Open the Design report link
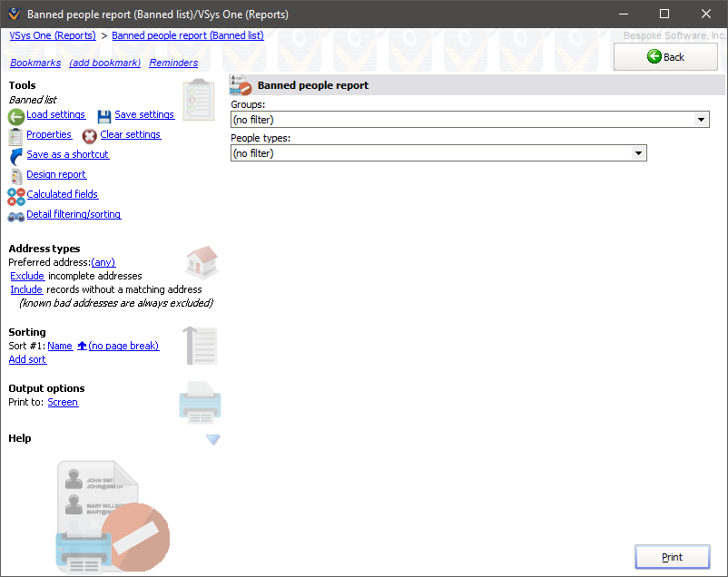The width and height of the screenshot is (728, 577). click(x=55, y=174)
